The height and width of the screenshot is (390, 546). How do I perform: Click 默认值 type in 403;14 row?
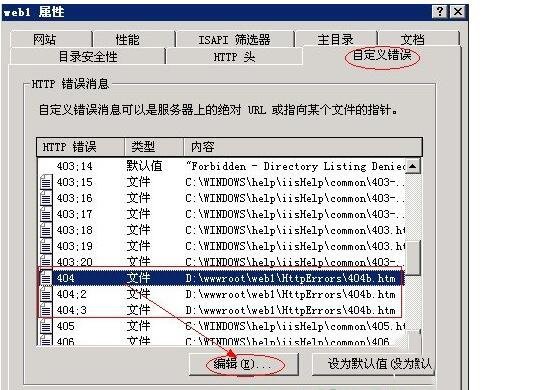coord(144,166)
